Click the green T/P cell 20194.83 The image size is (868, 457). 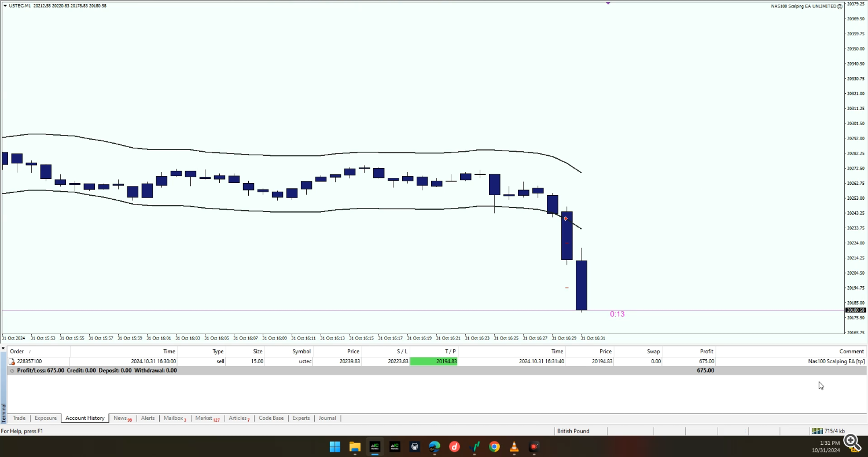point(434,361)
